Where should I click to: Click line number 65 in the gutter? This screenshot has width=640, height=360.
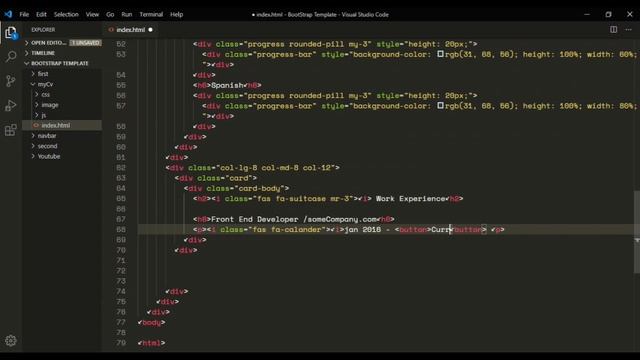tap(121, 199)
